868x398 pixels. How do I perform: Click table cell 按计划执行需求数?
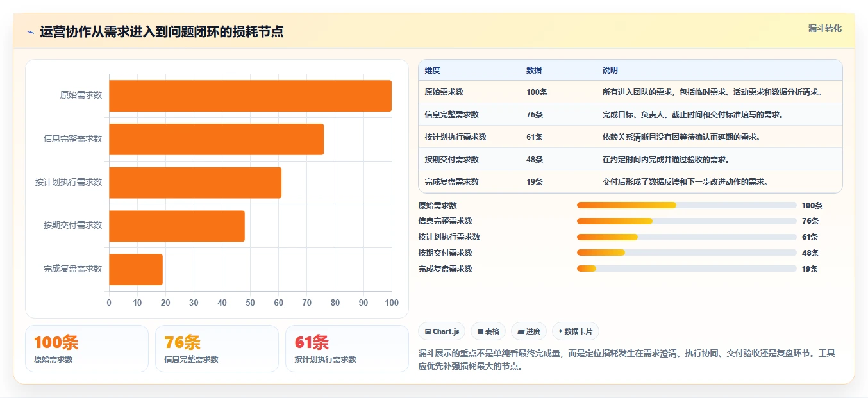(x=455, y=137)
